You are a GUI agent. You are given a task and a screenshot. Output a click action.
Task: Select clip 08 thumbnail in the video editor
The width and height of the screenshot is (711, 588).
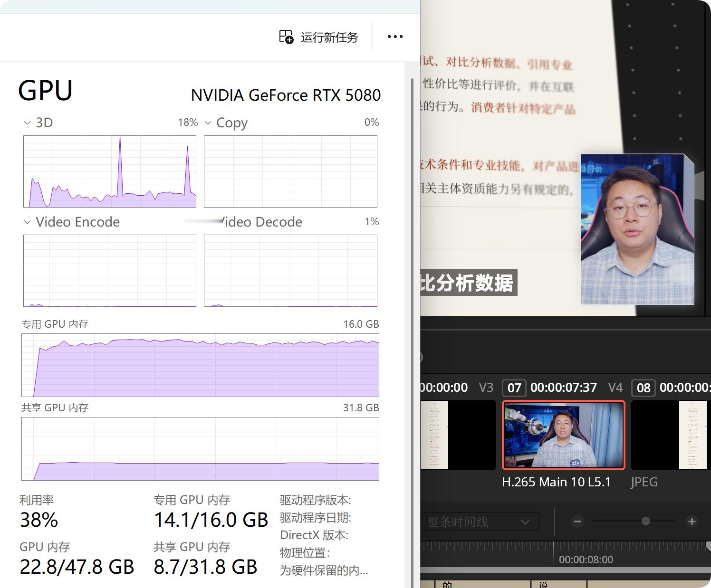coord(670,435)
